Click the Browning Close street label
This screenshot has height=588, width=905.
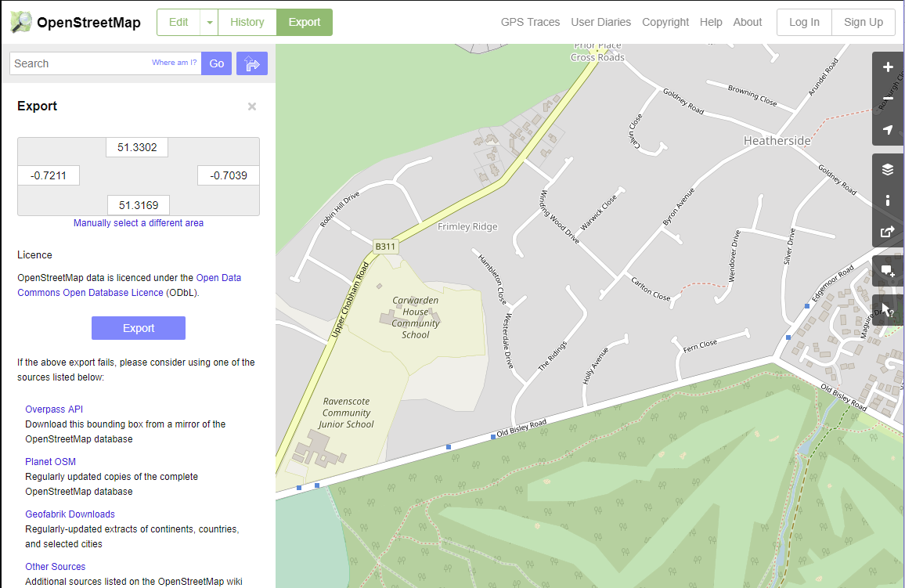(752, 96)
